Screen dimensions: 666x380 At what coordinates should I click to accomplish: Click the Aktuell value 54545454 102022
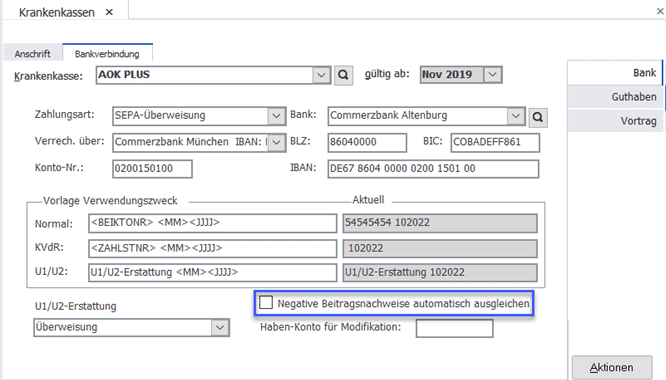[x=440, y=223]
